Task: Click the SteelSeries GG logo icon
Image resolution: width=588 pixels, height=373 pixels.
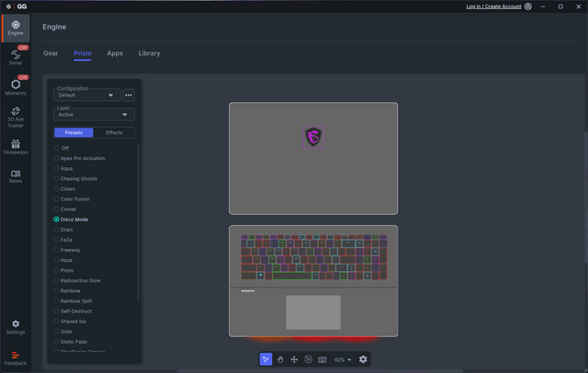Action: [8, 6]
